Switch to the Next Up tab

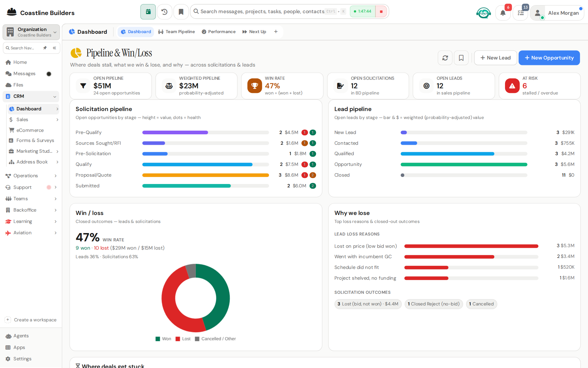(254, 32)
